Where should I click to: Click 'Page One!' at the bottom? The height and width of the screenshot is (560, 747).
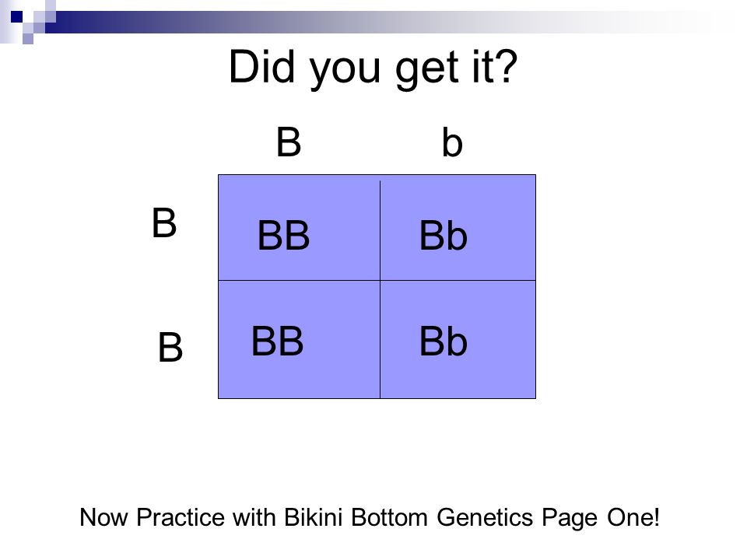pyautogui.click(x=601, y=518)
